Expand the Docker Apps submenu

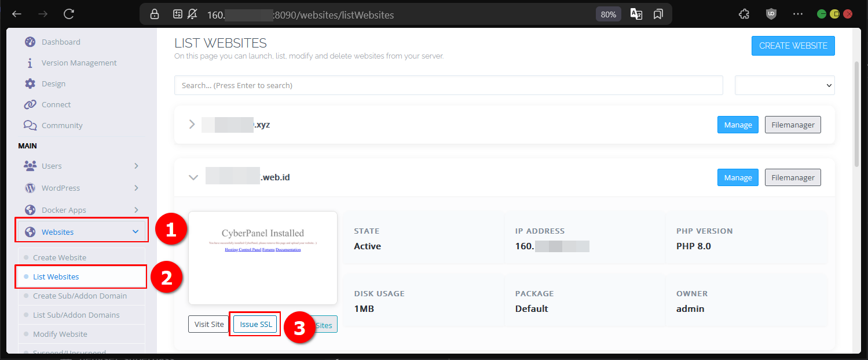pos(81,210)
